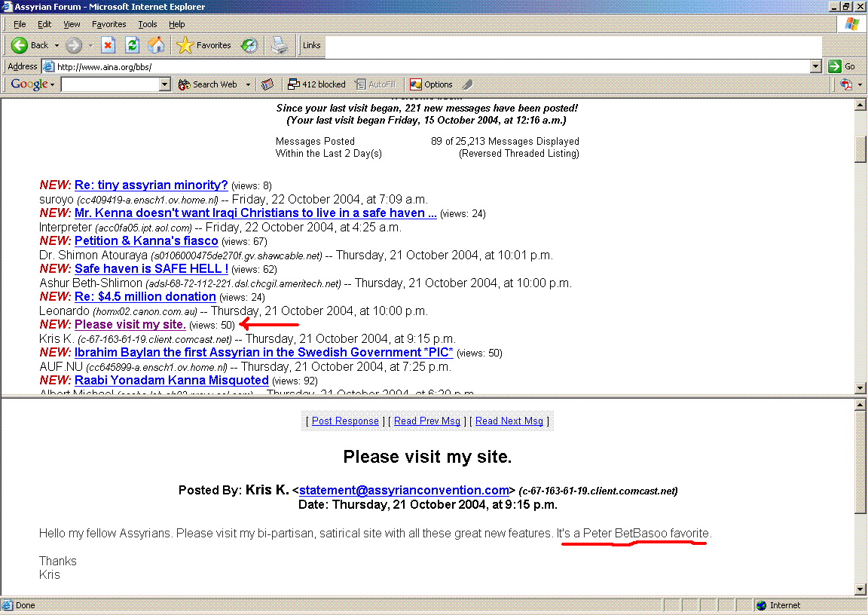Click lower frame scrollbar thumb
Viewport: 868px width, 615px height.
tap(860, 462)
